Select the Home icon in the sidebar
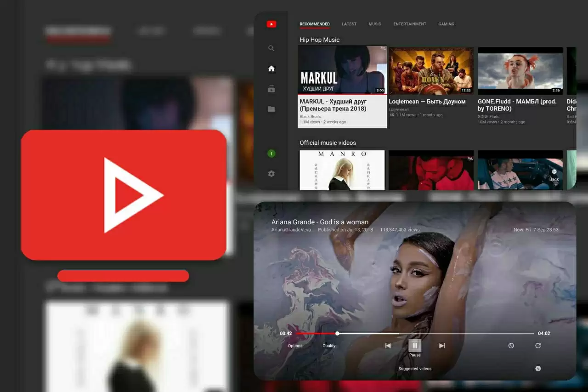 [x=271, y=68]
